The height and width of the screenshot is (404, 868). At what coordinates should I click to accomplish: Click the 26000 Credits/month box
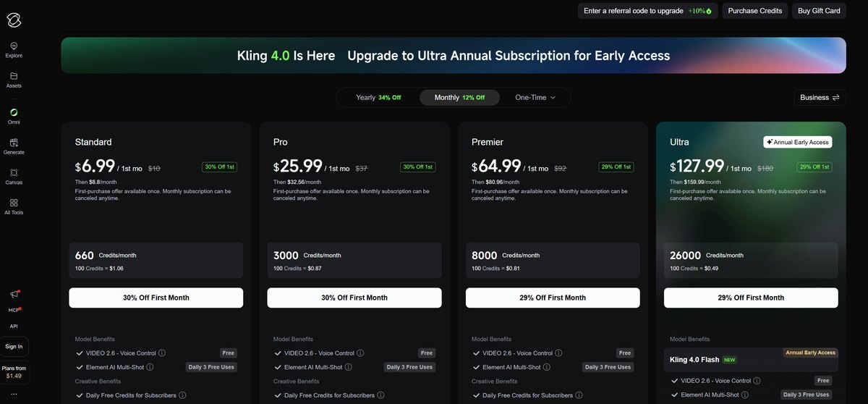pyautogui.click(x=751, y=261)
